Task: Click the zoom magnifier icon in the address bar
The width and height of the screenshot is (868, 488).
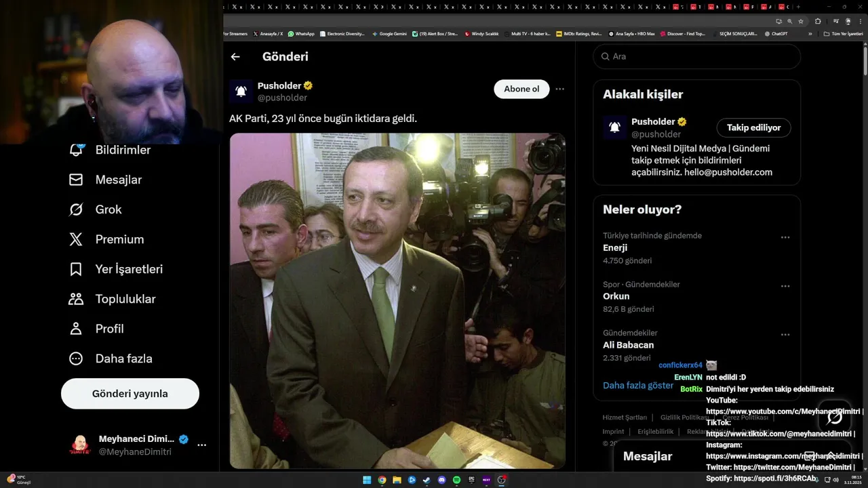Action: pyautogui.click(x=789, y=21)
